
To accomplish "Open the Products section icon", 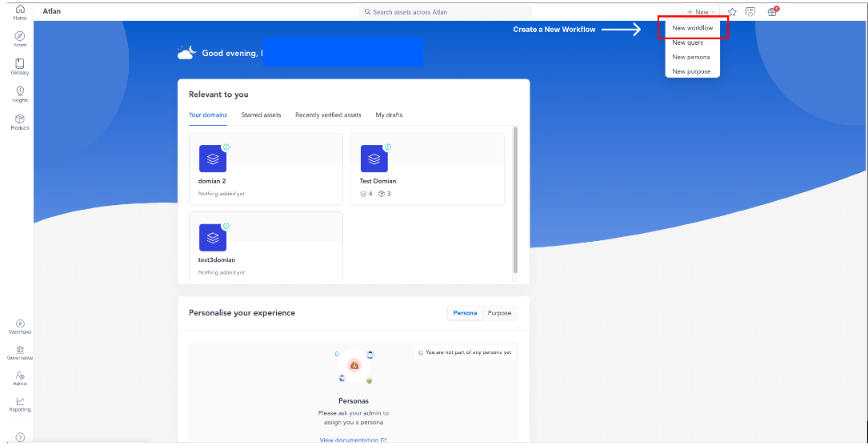I will pyautogui.click(x=20, y=122).
